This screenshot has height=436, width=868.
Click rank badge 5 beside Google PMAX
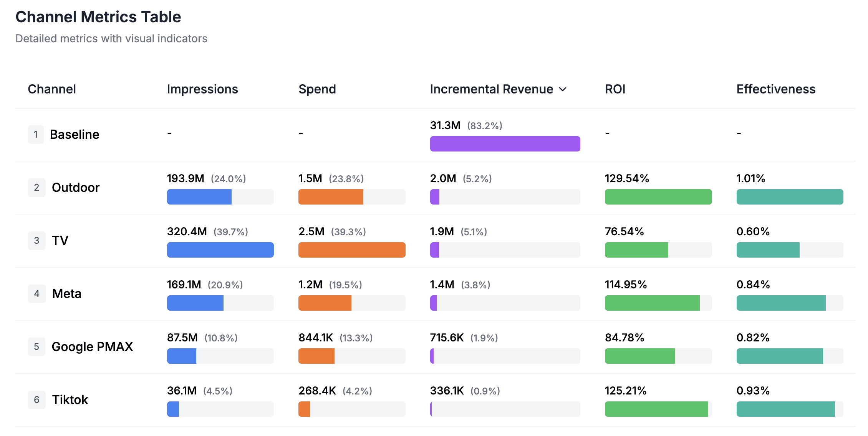point(36,347)
